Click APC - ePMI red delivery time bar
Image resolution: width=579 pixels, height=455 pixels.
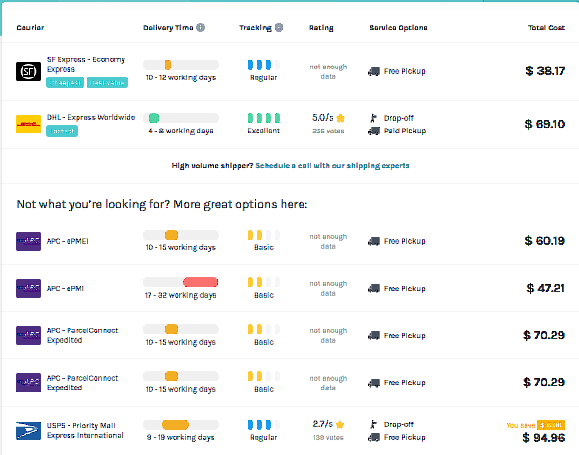[x=201, y=282]
